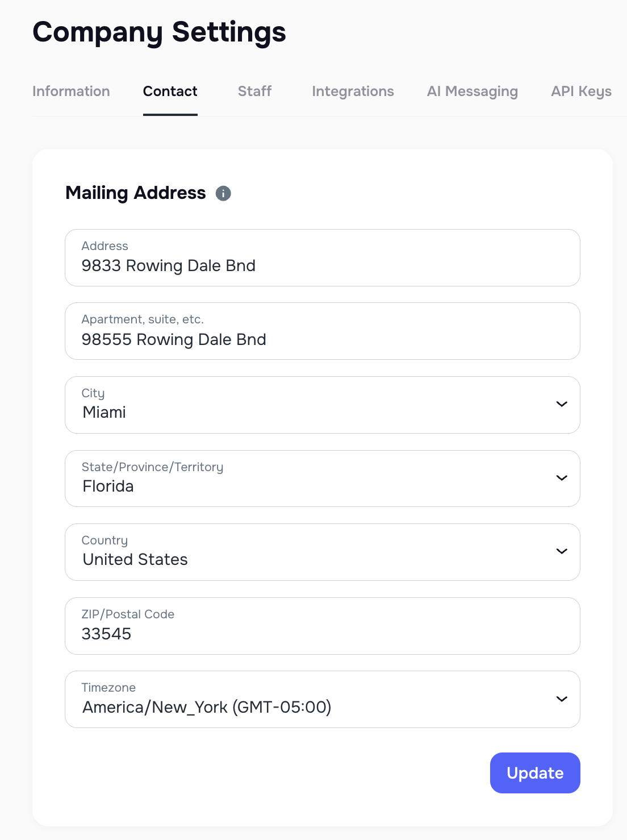
Task: Open the Country dropdown chevron
Action: [x=561, y=551]
